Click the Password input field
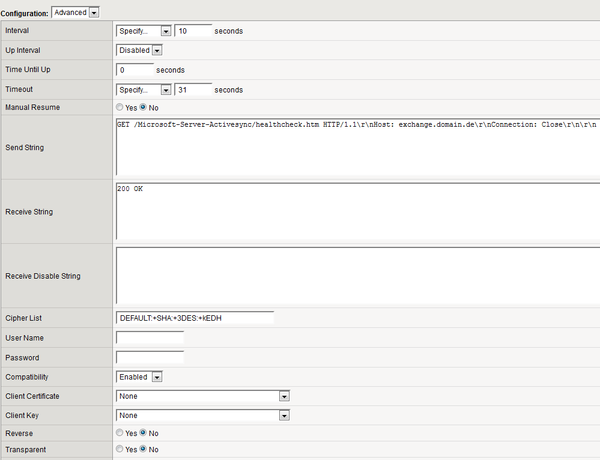This screenshot has width=600, height=460. (x=150, y=358)
